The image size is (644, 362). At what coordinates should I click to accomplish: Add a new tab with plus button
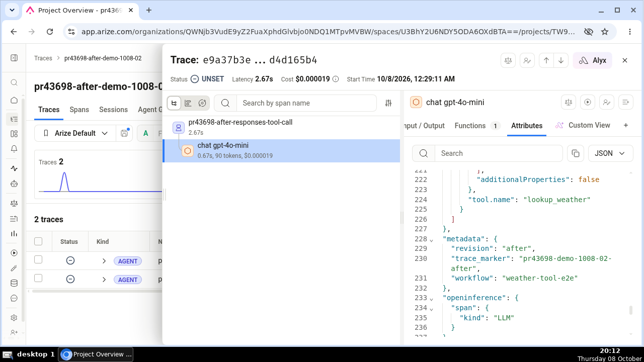click(626, 125)
